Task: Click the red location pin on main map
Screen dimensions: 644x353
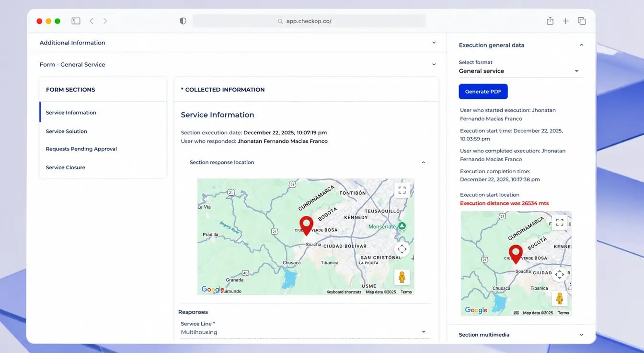Action: tap(306, 225)
